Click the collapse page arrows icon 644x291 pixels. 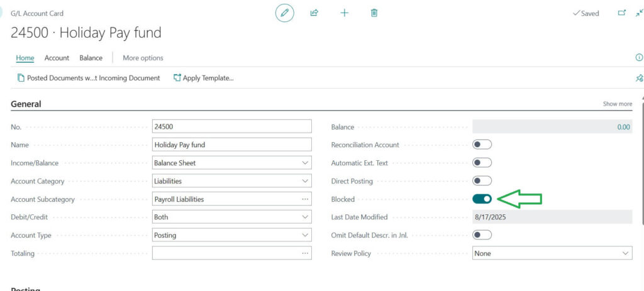pyautogui.click(x=639, y=13)
